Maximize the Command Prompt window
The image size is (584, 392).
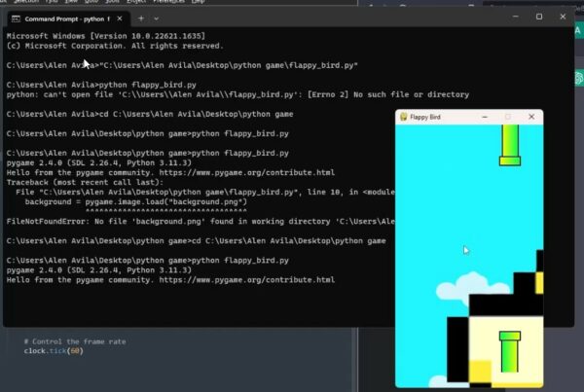tap(539, 17)
